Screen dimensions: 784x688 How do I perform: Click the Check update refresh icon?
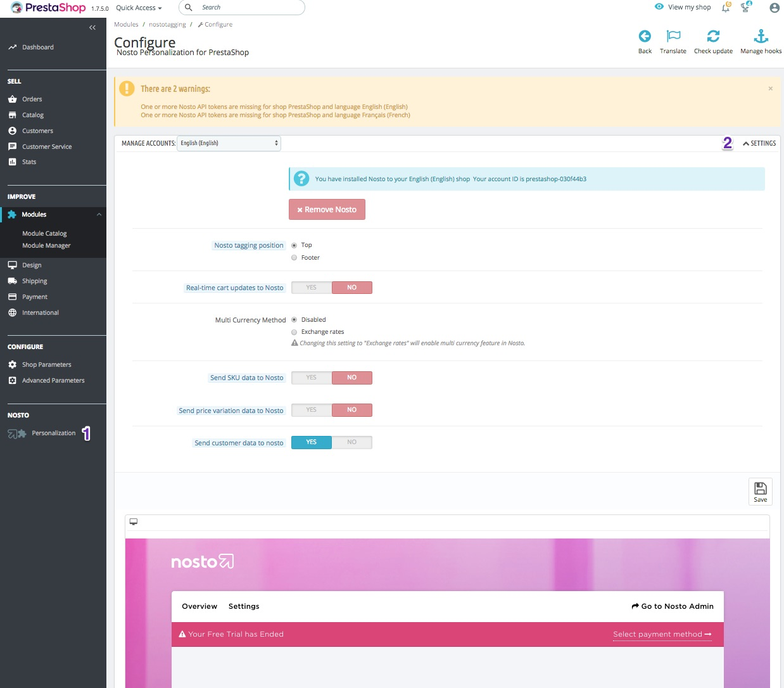pos(713,36)
